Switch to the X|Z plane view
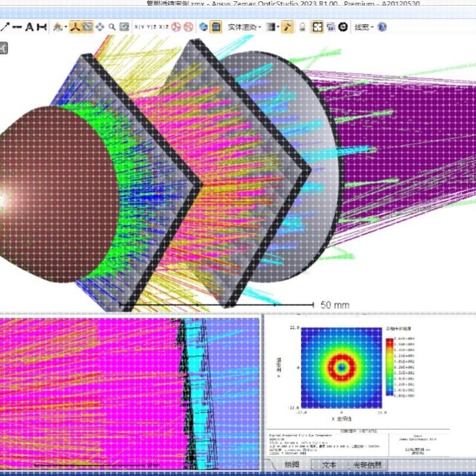The image size is (476, 476). (x=164, y=27)
